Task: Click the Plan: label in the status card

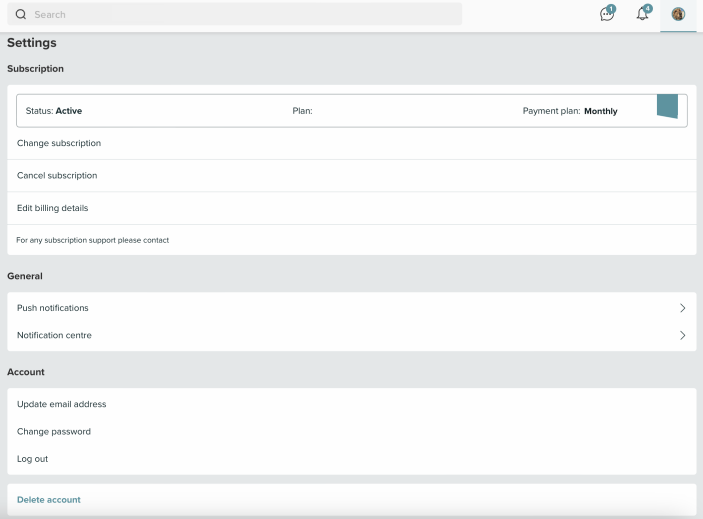Action: (x=302, y=111)
